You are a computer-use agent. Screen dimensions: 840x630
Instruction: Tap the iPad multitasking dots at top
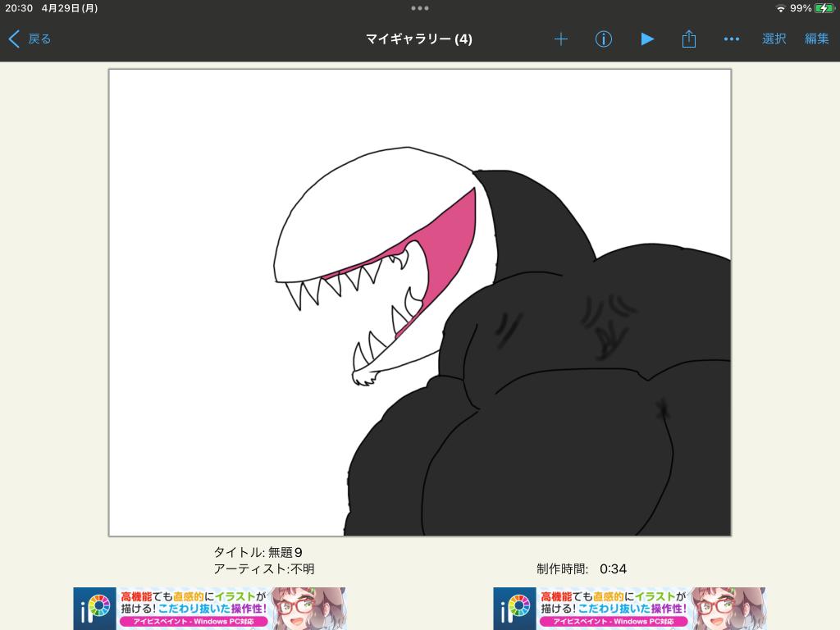point(420,8)
